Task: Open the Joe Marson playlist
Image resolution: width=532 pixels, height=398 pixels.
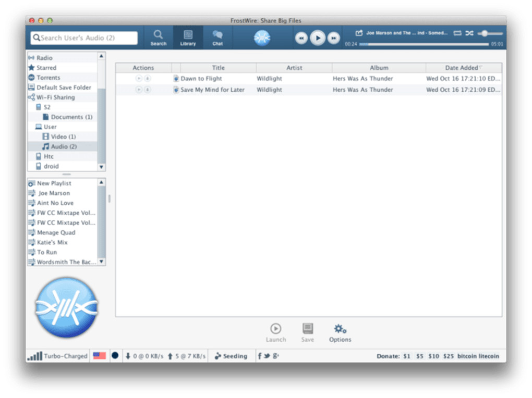Action: (63, 193)
